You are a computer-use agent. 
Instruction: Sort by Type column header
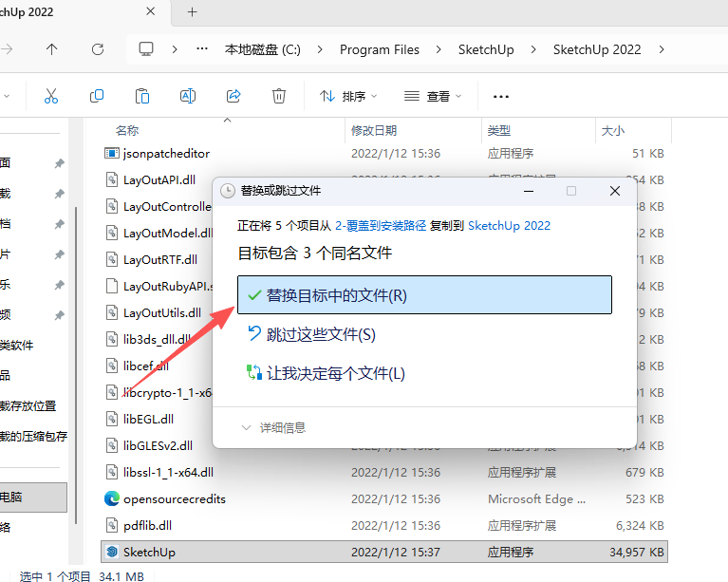(x=499, y=131)
